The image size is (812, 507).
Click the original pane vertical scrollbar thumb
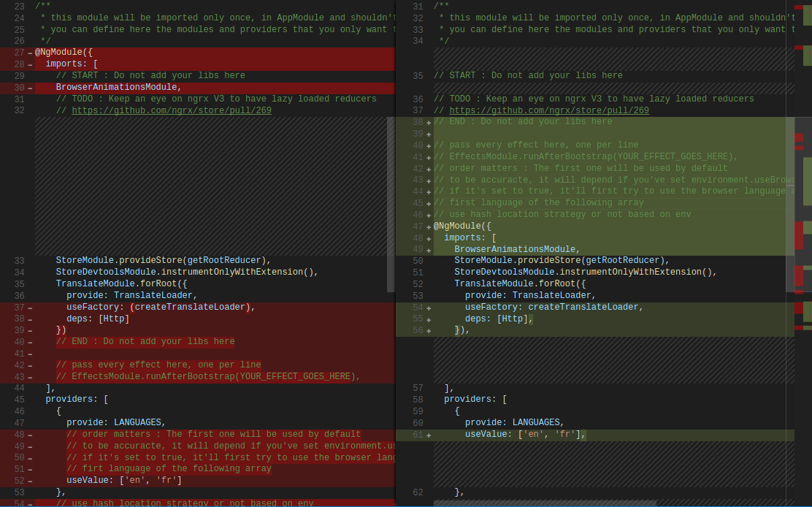coord(391,205)
